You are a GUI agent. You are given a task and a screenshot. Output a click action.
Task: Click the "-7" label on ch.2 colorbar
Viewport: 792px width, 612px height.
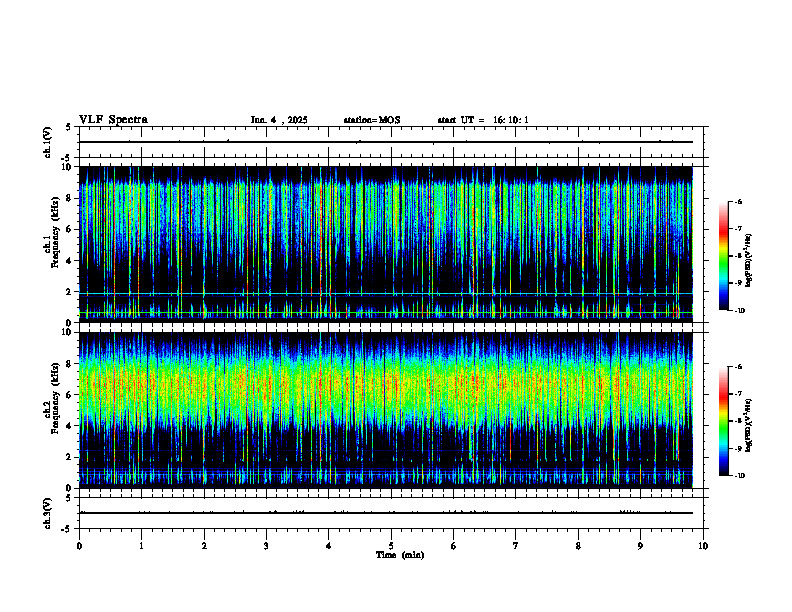point(738,394)
